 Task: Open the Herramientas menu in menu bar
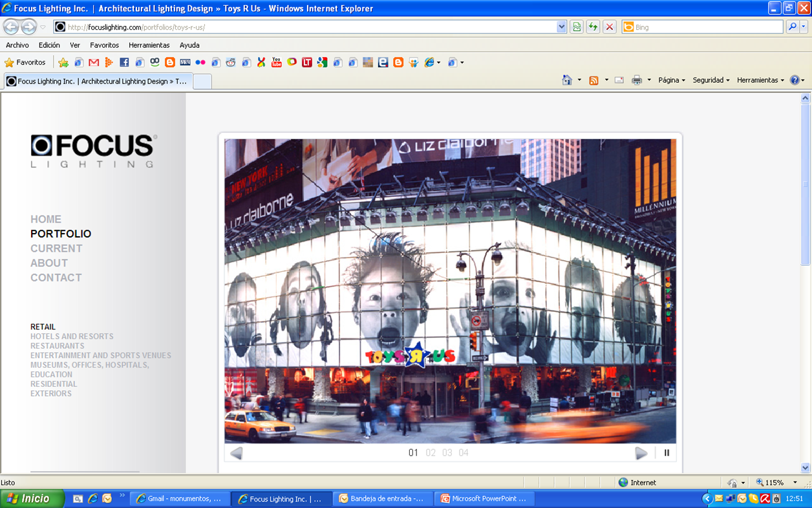tap(149, 45)
